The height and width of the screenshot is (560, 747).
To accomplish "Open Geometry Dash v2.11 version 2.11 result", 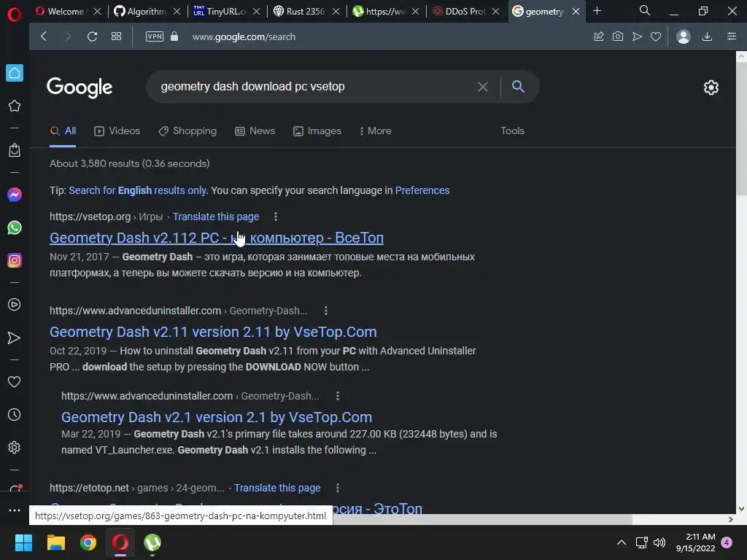I will (x=213, y=332).
